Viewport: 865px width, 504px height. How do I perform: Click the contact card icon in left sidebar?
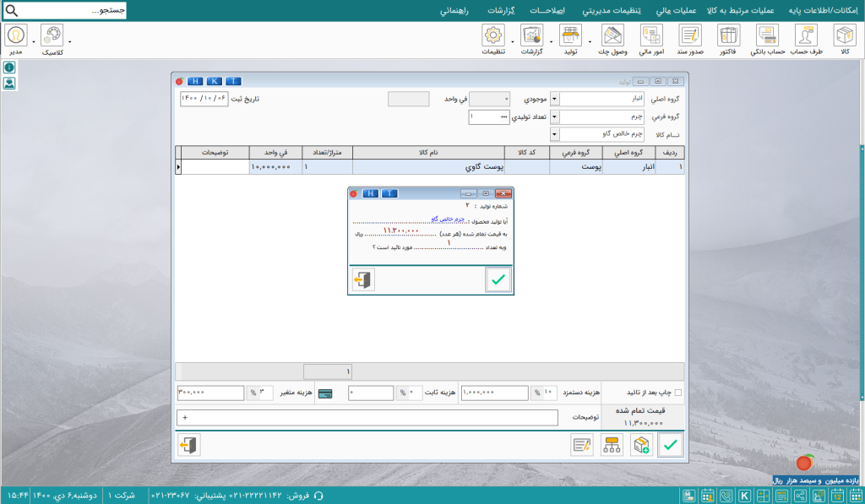click(9, 84)
